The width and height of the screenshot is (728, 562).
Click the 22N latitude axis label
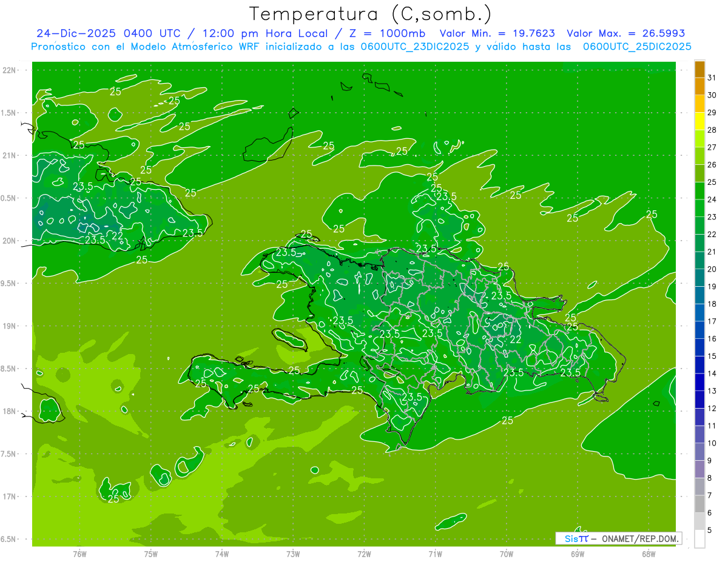pos(9,70)
